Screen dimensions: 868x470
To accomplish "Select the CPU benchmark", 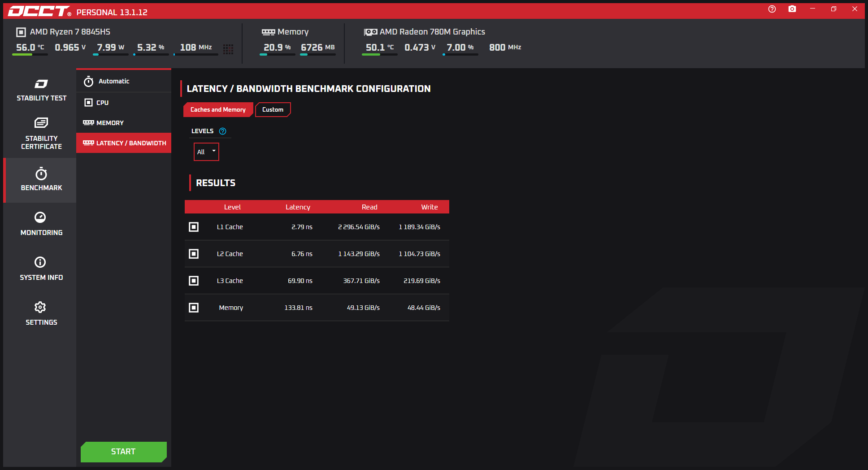I will (x=124, y=103).
